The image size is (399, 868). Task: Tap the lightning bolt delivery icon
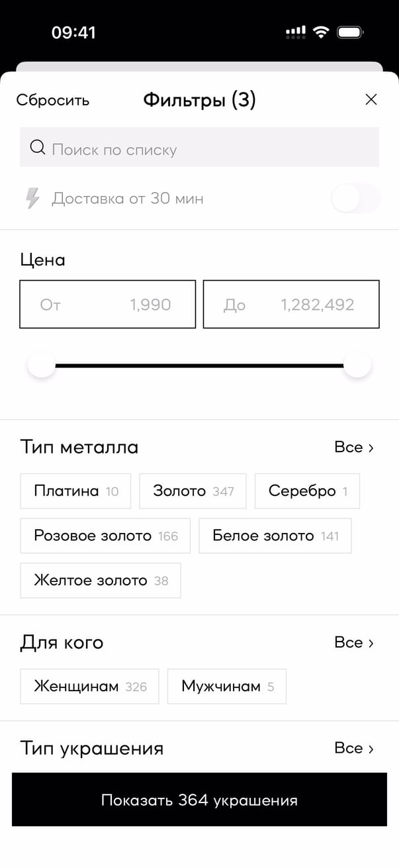click(x=32, y=198)
